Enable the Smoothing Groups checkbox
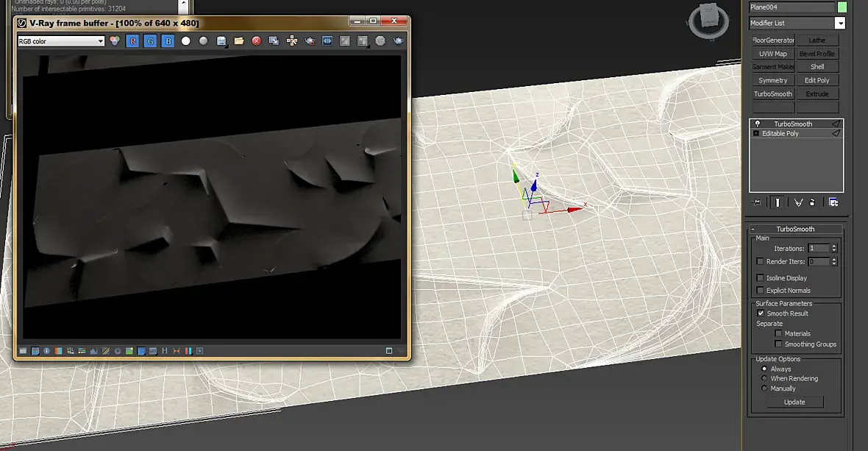The width and height of the screenshot is (868, 451). coord(778,344)
